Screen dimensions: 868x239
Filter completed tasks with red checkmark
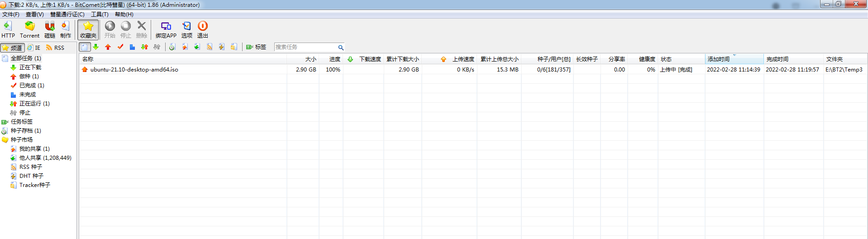pos(120,47)
